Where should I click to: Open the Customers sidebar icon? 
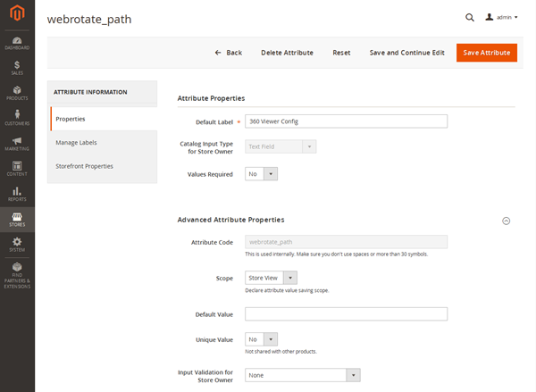(x=17, y=117)
